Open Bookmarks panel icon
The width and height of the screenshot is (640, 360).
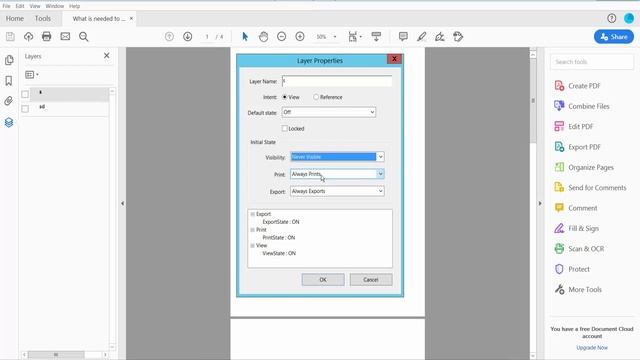coord(9,81)
